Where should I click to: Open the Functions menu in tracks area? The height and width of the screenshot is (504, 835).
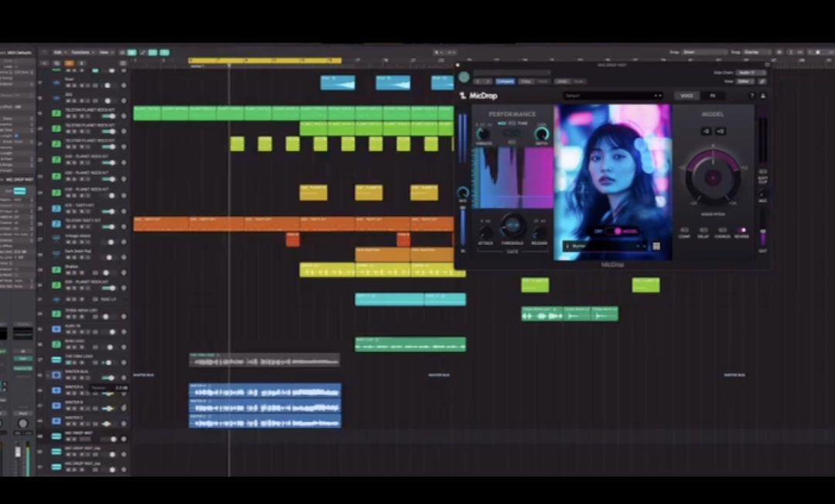point(80,53)
